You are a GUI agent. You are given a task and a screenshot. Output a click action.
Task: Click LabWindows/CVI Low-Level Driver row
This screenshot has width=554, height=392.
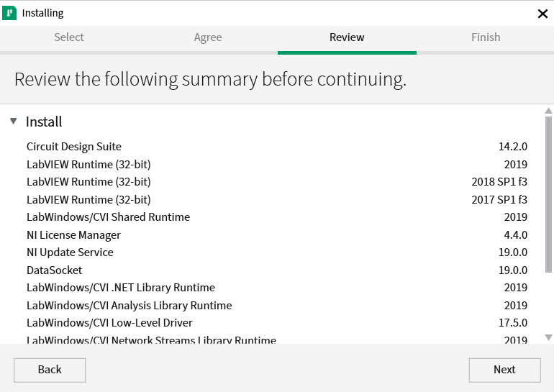tap(277, 323)
